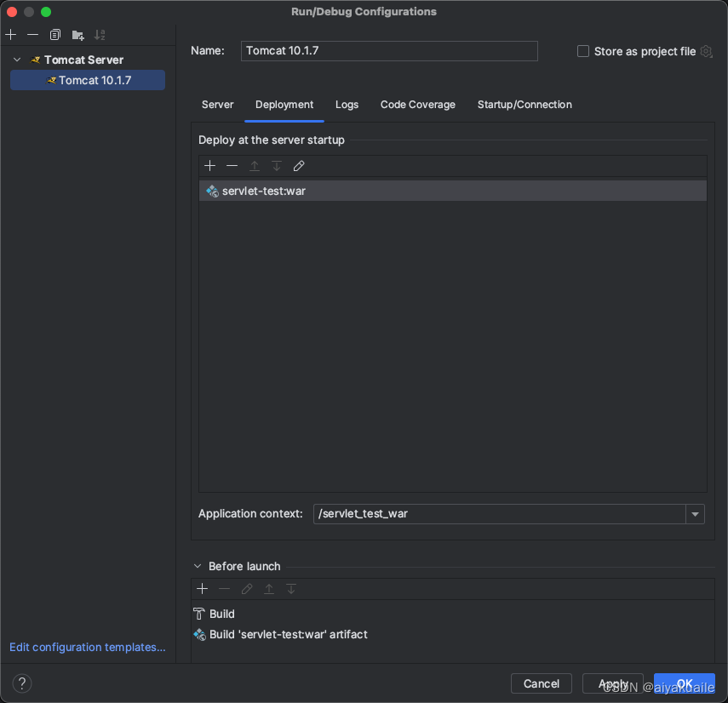The height and width of the screenshot is (703, 728).
Task: Remove the selected deployment artifact
Action: click(232, 166)
